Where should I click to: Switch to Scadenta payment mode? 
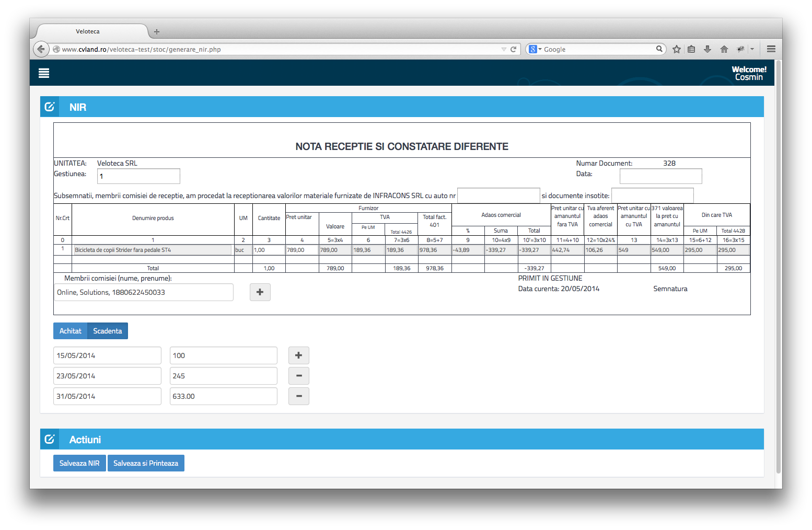tap(108, 331)
